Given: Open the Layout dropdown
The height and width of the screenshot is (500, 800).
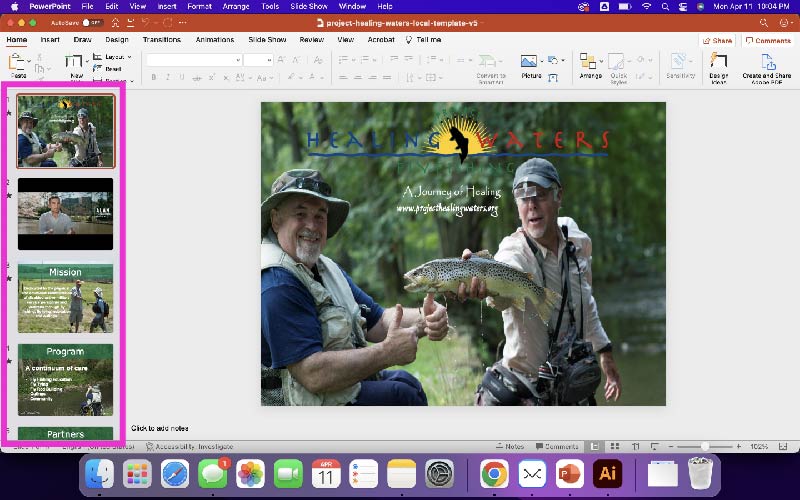Looking at the screenshot, I should tap(113, 57).
